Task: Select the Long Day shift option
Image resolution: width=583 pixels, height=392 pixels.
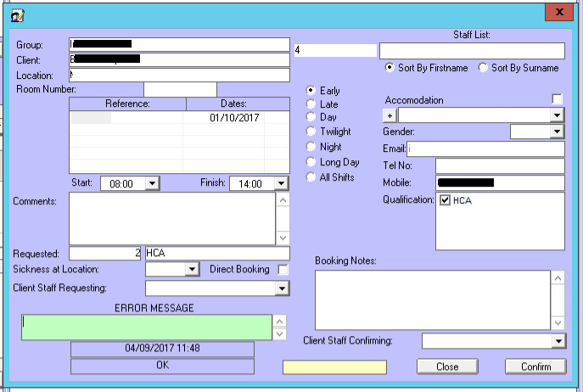Action: point(311,162)
